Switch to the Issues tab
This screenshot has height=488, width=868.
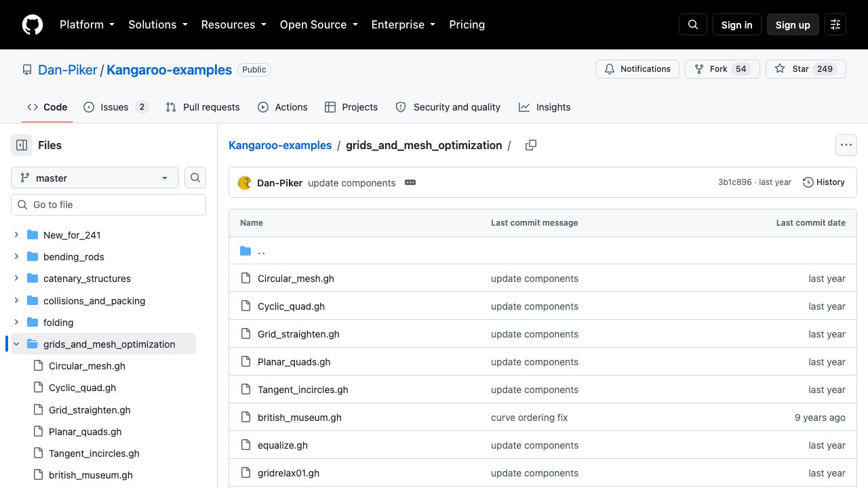point(116,107)
